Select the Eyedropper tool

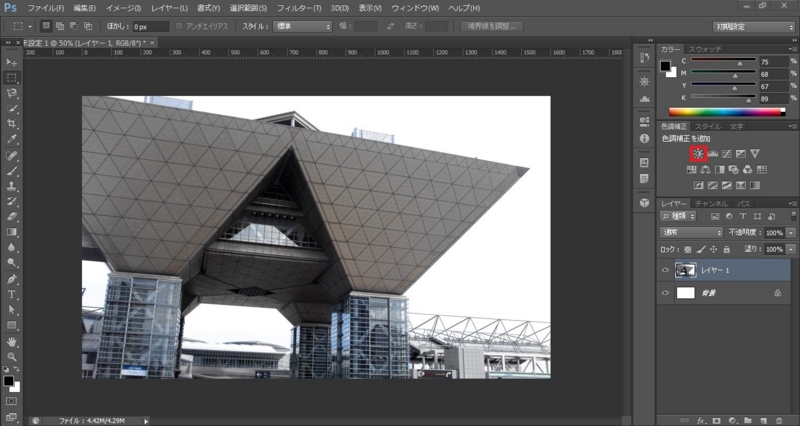click(x=12, y=140)
